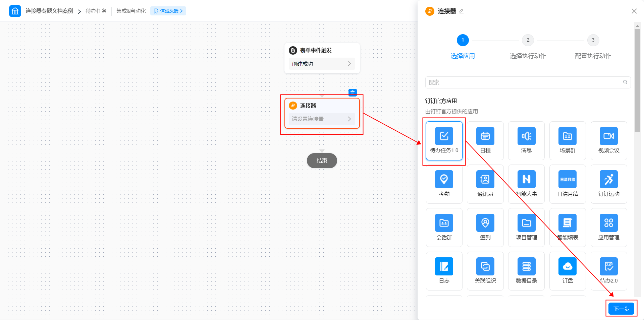Click the panel vertical scrollbar
This screenshot has width=644, height=320.
pyautogui.click(x=637, y=80)
